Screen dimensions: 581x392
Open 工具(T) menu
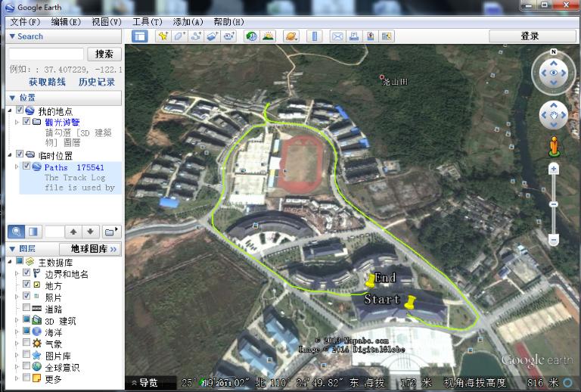point(148,22)
